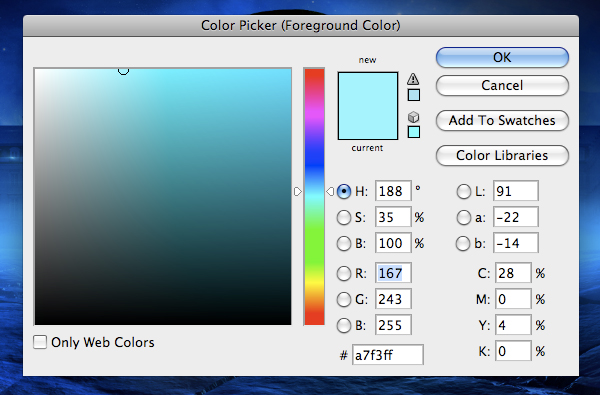Select the Lab 'b' radio button
The height and width of the screenshot is (395, 600).
463,243
